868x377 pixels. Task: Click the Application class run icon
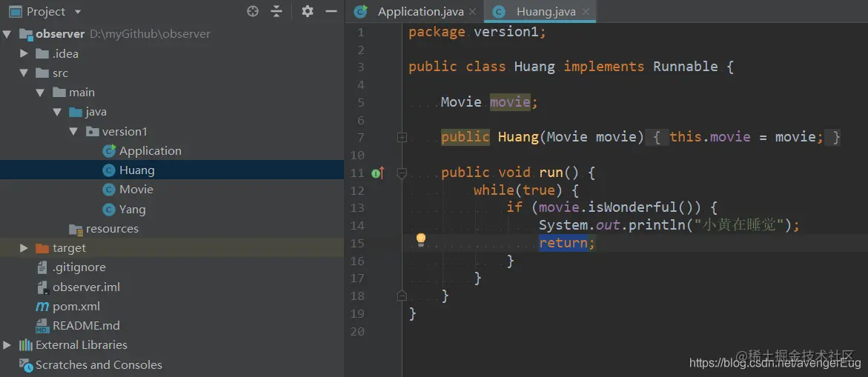pos(109,150)
